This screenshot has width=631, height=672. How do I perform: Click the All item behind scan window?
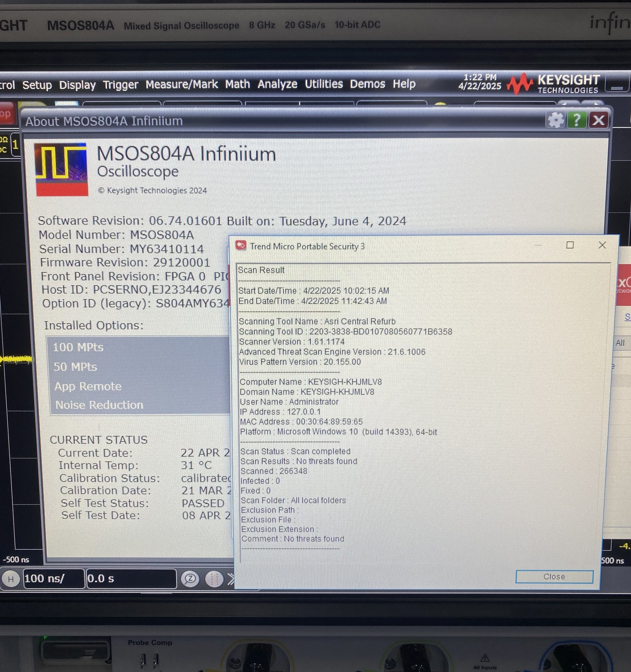[620, 343]
